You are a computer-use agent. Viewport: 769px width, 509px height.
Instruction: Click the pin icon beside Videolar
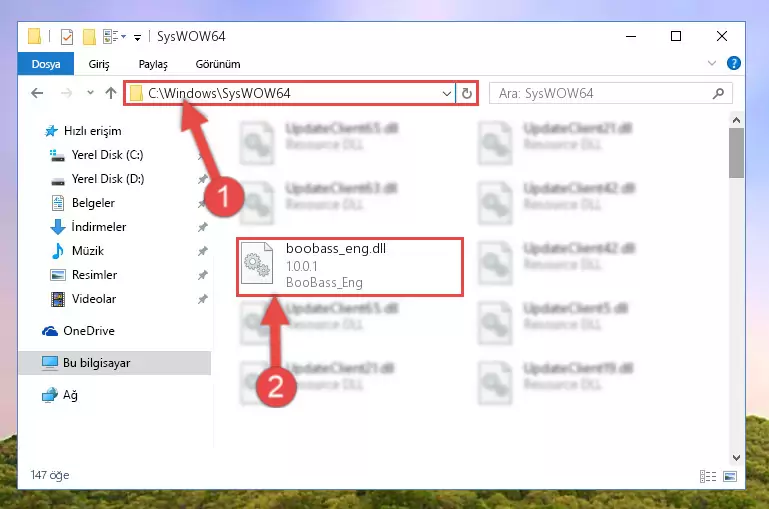point(203,299)
